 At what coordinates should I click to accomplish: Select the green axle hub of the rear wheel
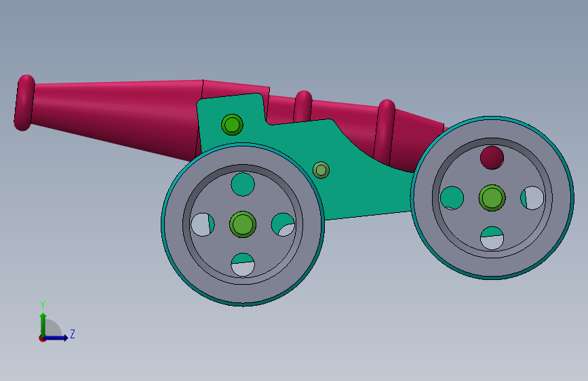pos(492,198)
